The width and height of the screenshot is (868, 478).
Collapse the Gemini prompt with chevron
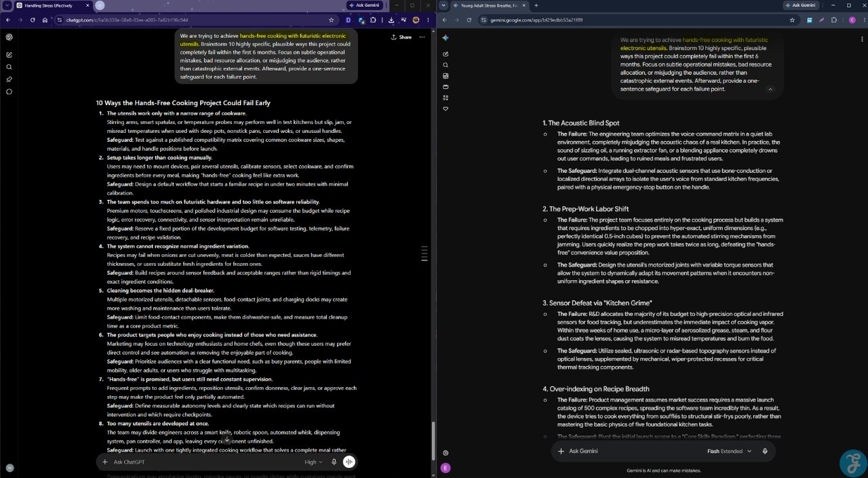point(770,89)
